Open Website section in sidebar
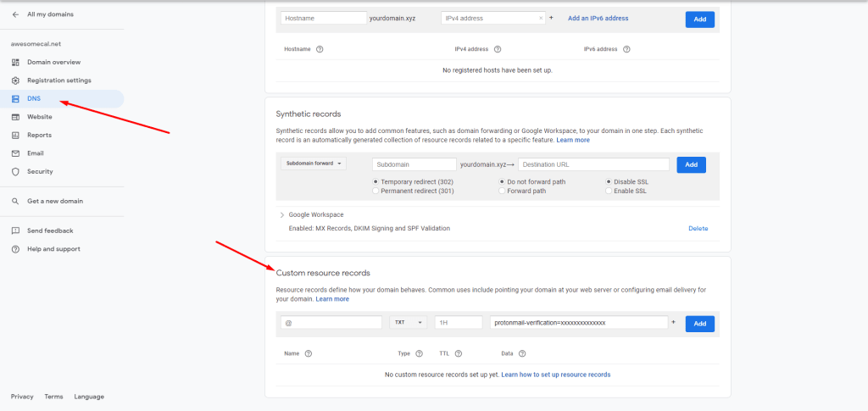This screenshot has height=411, width=868. point(40,117)
